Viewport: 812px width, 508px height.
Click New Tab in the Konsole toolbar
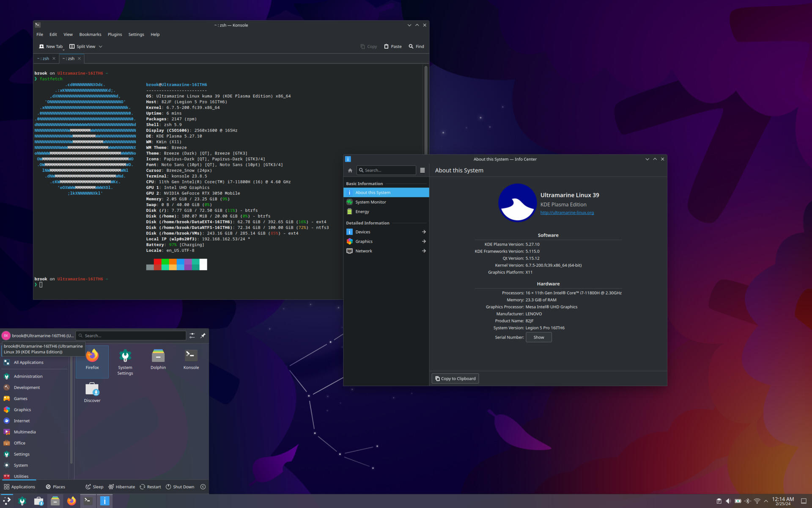pos(51,47)
